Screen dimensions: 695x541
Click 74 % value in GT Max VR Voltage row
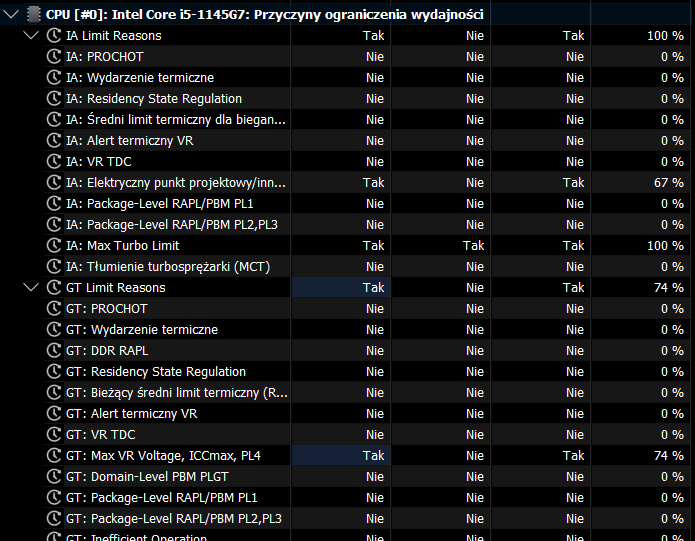[668, 455]
